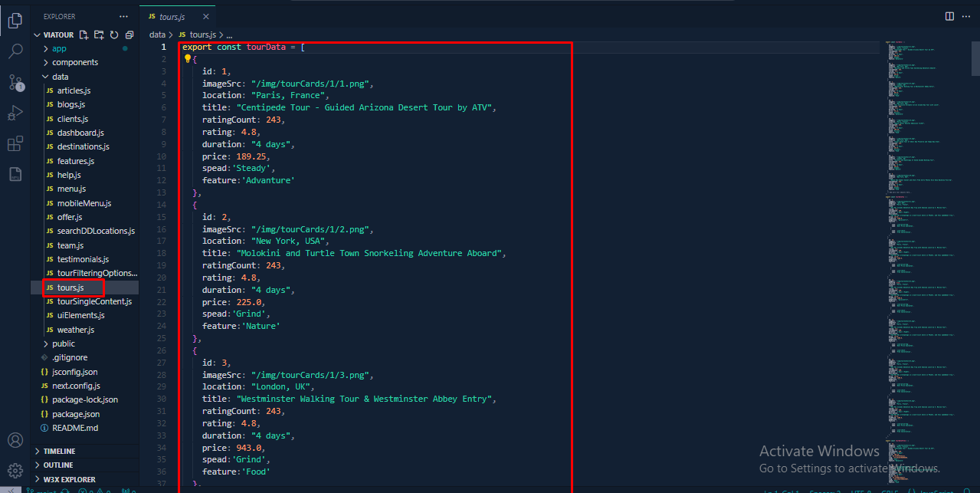Open the Manage settings gear icon
This screenshot has width=980, height=493.
[15, 469]
